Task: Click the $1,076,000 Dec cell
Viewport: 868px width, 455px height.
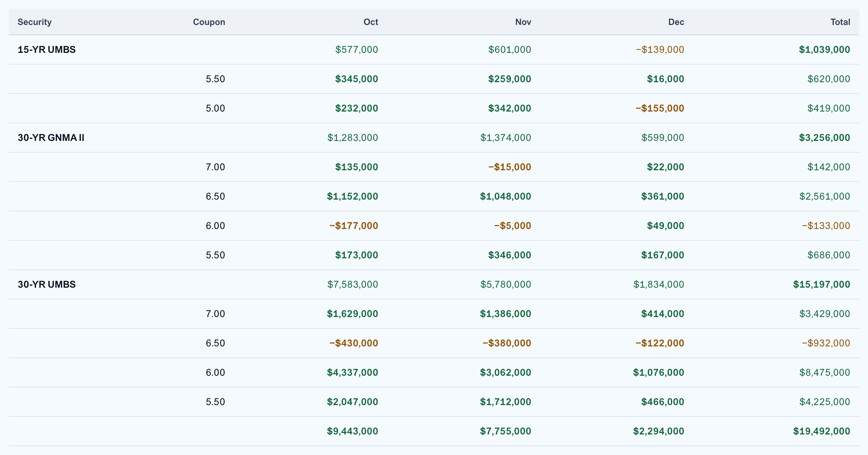Action: click(x=658, y=372)
